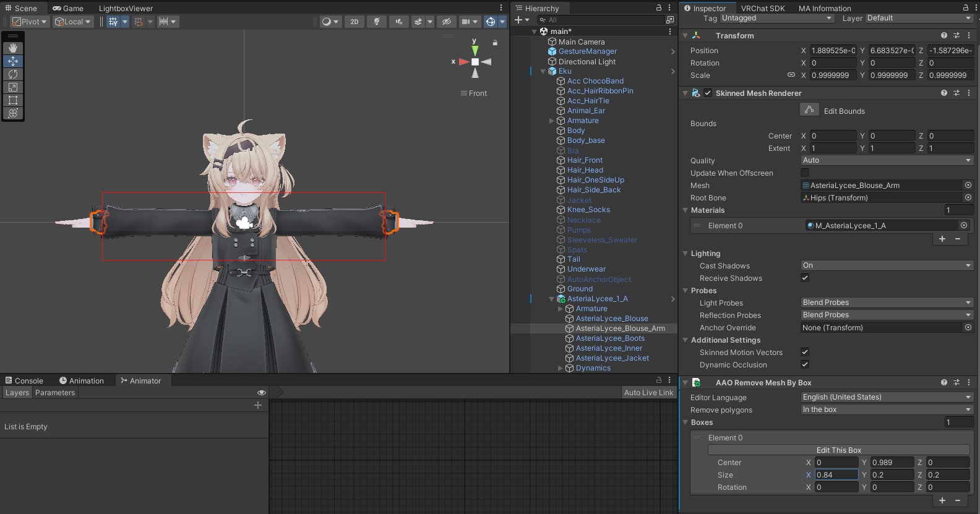The height and width of the screenshot is (514, 980).
Task: Expand the Dynamics object
Action: [561, 368]
